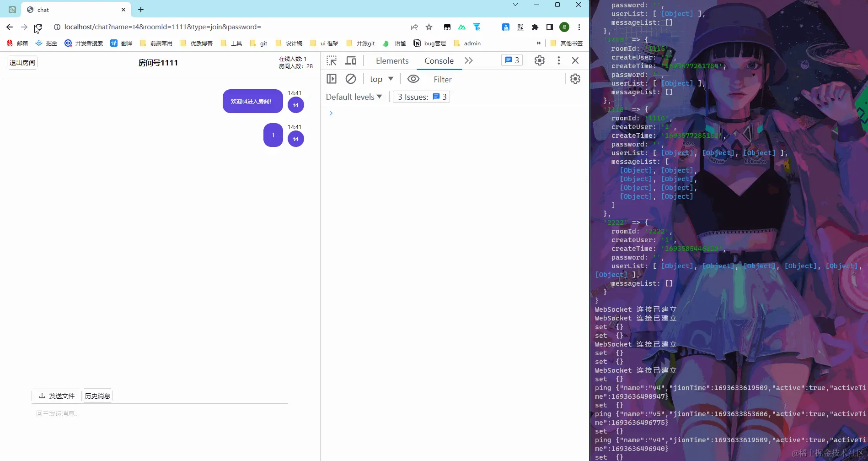Screen dimensions: 868x461
Task: Click the 房间号1111 heading
Action: click(158, 63)
